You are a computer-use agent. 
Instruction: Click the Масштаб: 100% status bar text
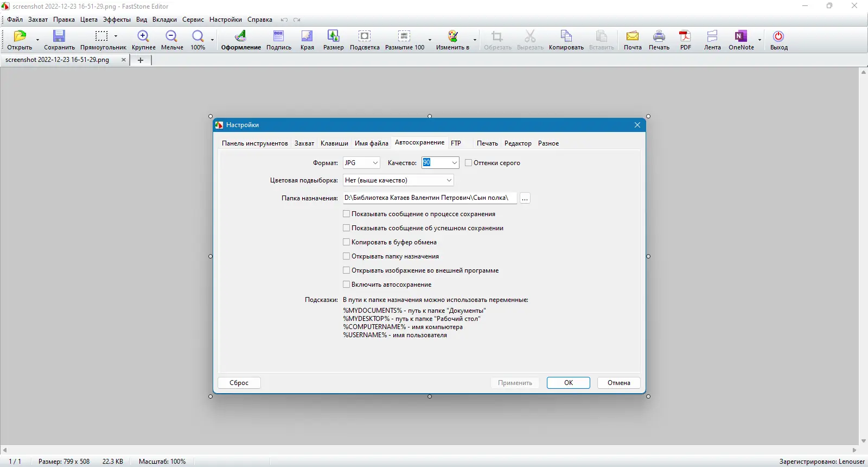(162, 462)
